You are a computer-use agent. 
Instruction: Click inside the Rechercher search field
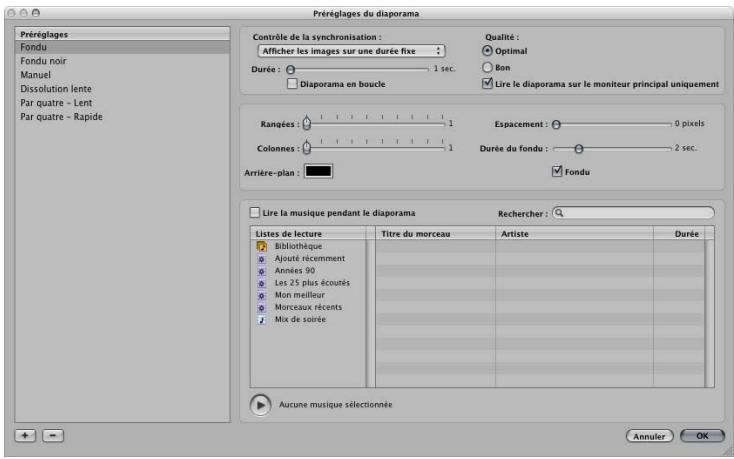point(633,213)
